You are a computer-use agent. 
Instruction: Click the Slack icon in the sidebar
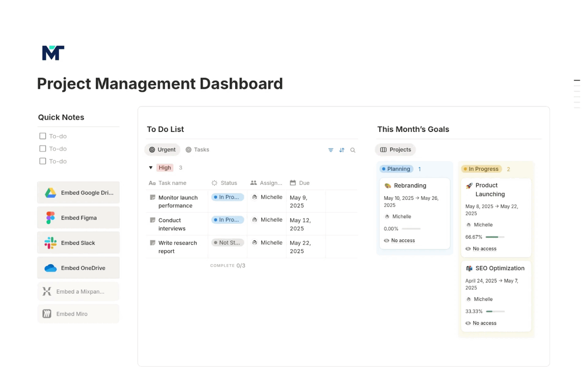pos(50,243)
